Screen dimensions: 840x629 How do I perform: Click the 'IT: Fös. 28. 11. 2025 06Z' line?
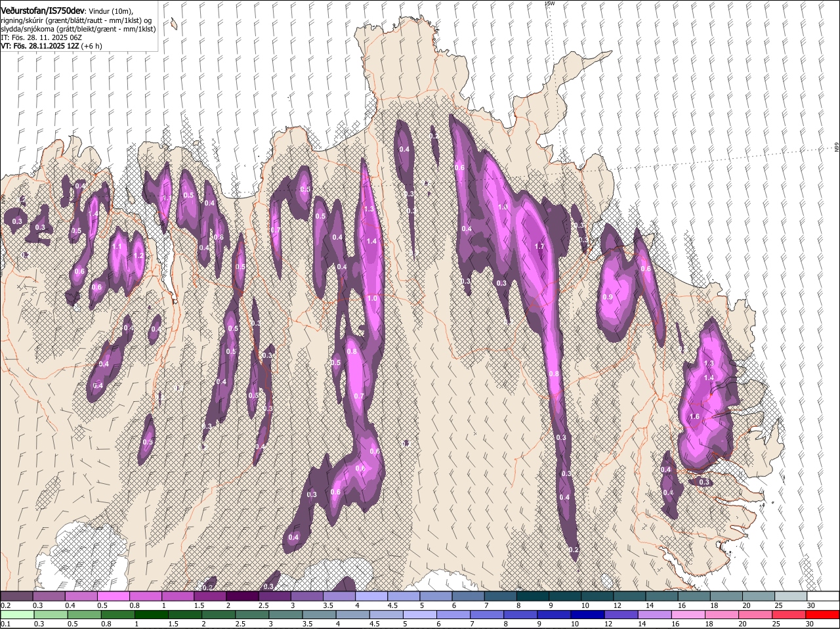[41, 37]
